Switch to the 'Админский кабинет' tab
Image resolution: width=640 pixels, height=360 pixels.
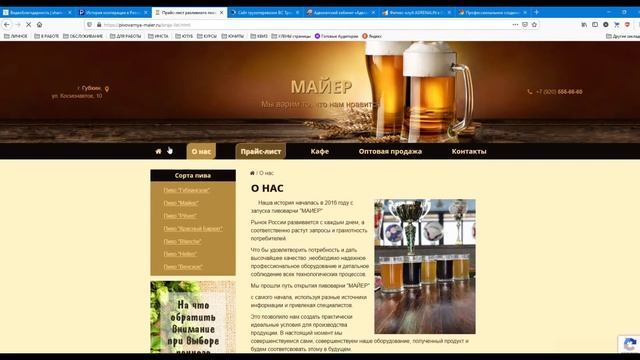pos(341,13)
